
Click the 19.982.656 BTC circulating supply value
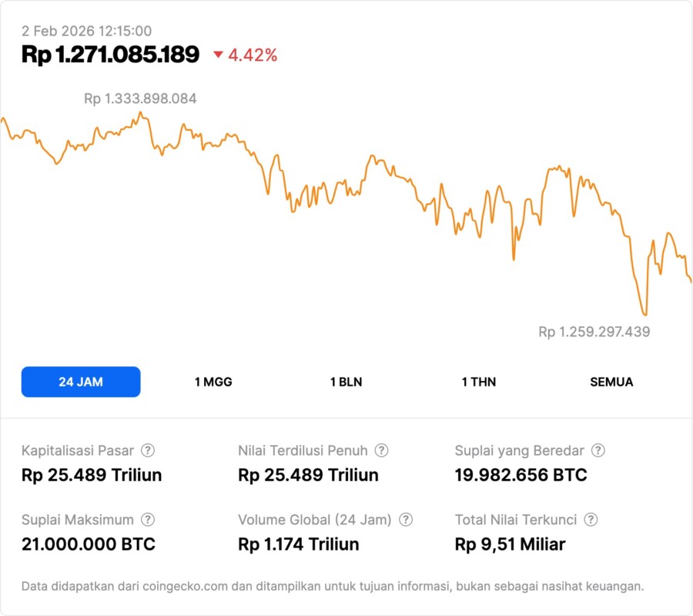click(521, 475)
